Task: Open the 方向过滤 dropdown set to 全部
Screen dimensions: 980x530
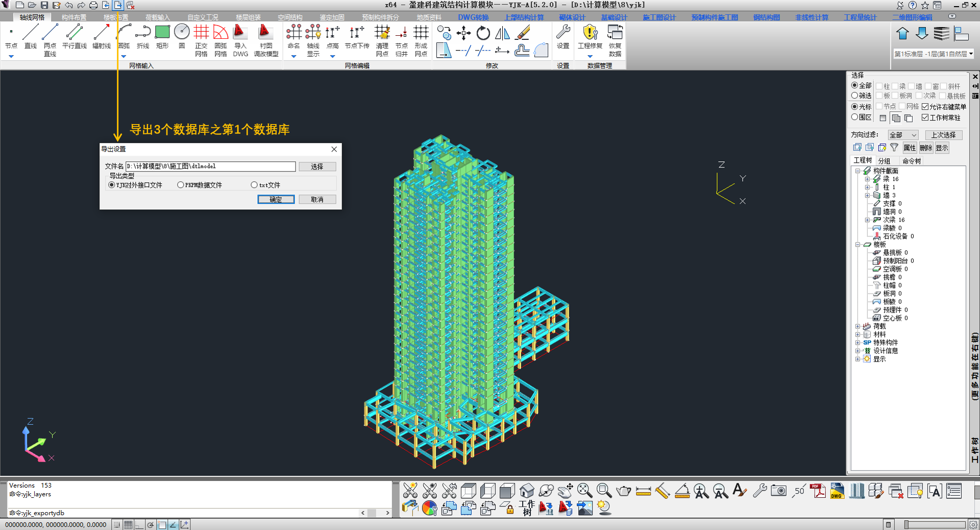Action: click(x=903, y=135)
